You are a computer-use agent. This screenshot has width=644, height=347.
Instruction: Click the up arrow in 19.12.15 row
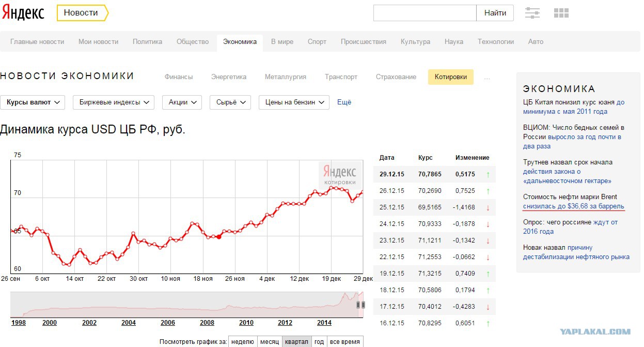(x=488, y=274)
